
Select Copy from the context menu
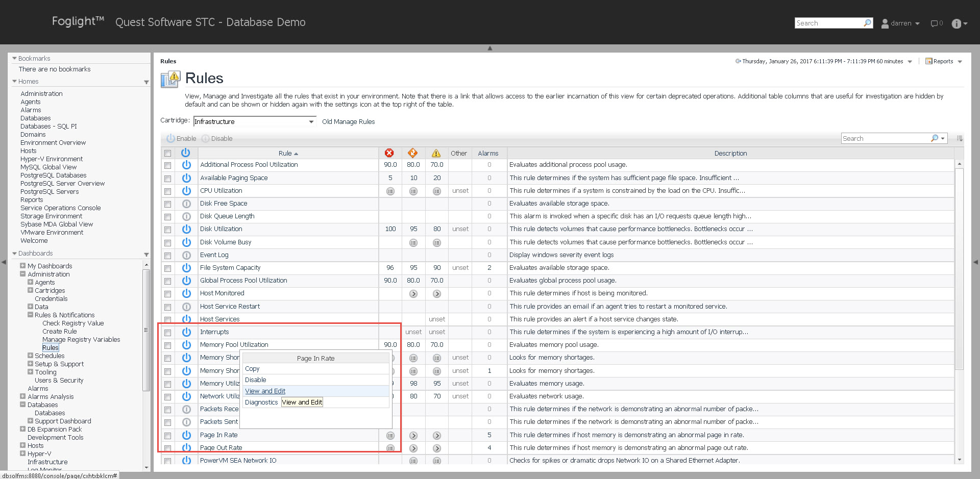(x=252, y=368)
